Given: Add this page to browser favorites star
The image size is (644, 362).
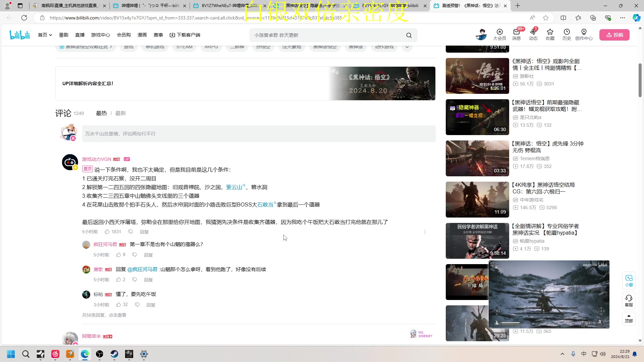Looking at the screenshot, I should point(546,18).
